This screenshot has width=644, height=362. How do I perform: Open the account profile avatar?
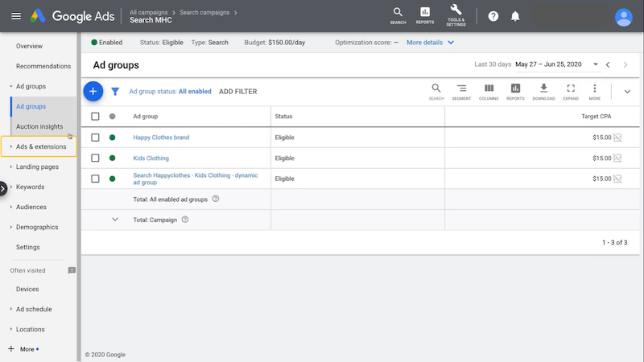[623, 17]
